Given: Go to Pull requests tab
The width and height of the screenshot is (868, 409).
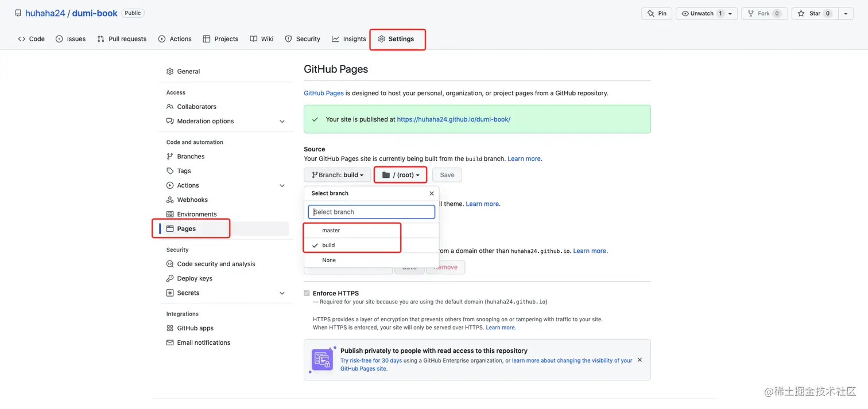Looking at the screenshot, I should [x=122, y=39].
